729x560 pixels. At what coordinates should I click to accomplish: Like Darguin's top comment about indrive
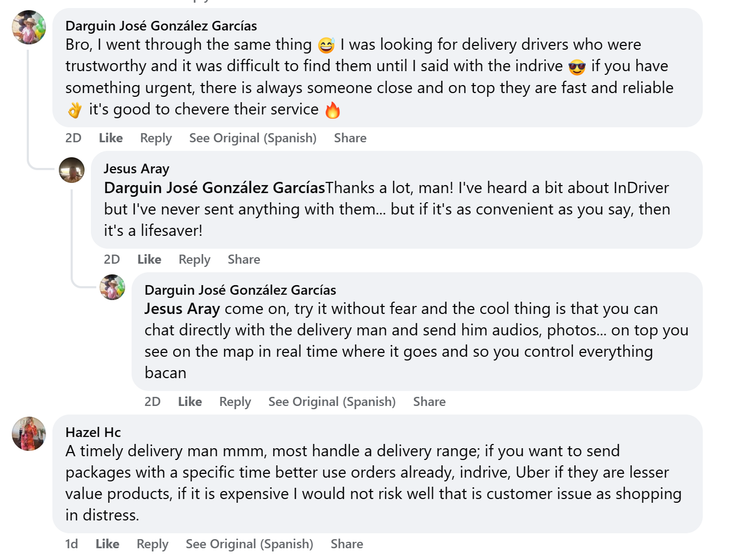tap(111, 138)
